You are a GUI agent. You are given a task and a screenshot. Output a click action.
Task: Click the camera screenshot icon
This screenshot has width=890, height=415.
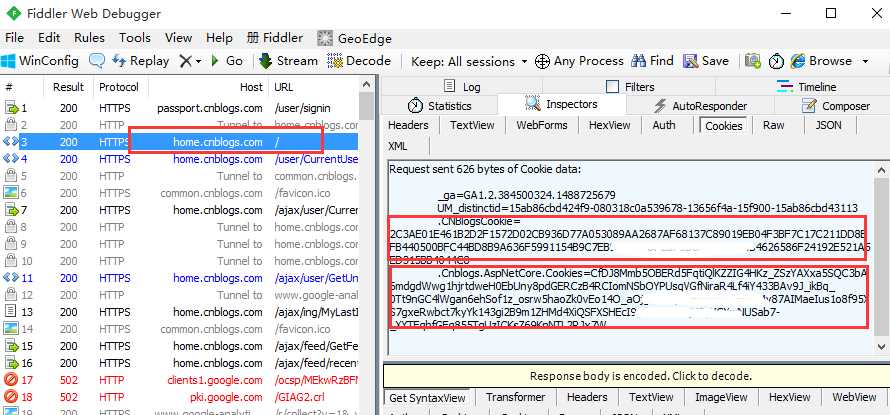(x=753, y=61)
